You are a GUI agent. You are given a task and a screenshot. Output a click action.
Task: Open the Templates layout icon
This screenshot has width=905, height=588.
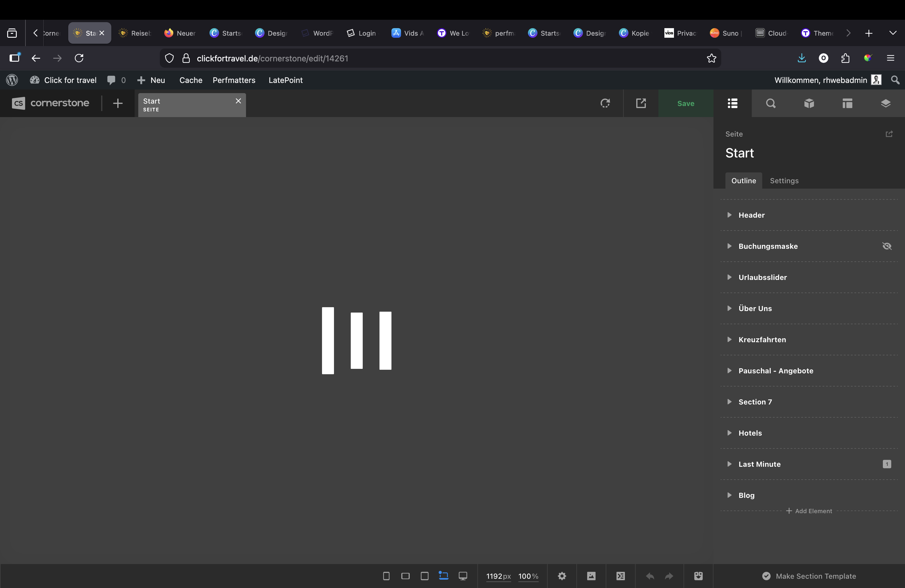847,104
